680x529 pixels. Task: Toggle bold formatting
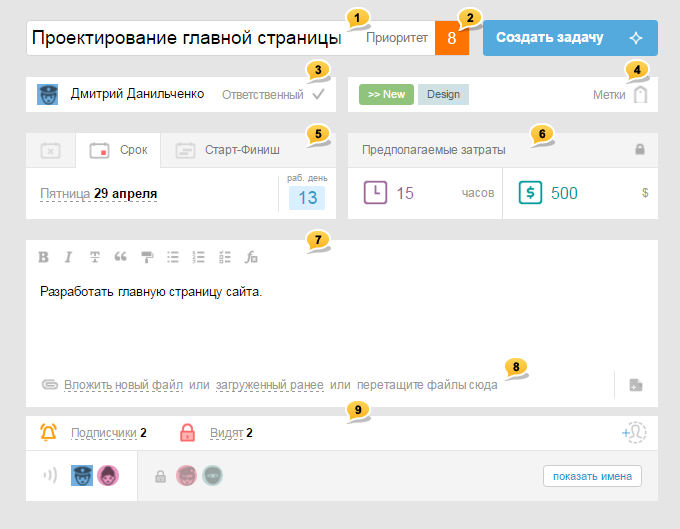pyautogui.click(x=43, y=257)
